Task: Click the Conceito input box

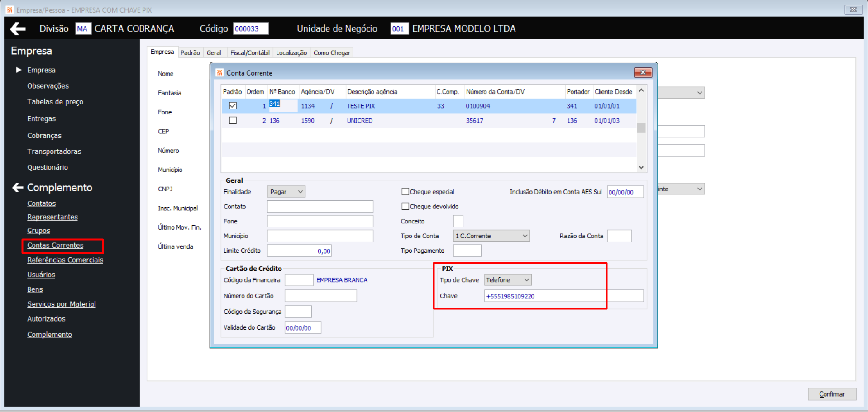Action: (x=458, y=221)
